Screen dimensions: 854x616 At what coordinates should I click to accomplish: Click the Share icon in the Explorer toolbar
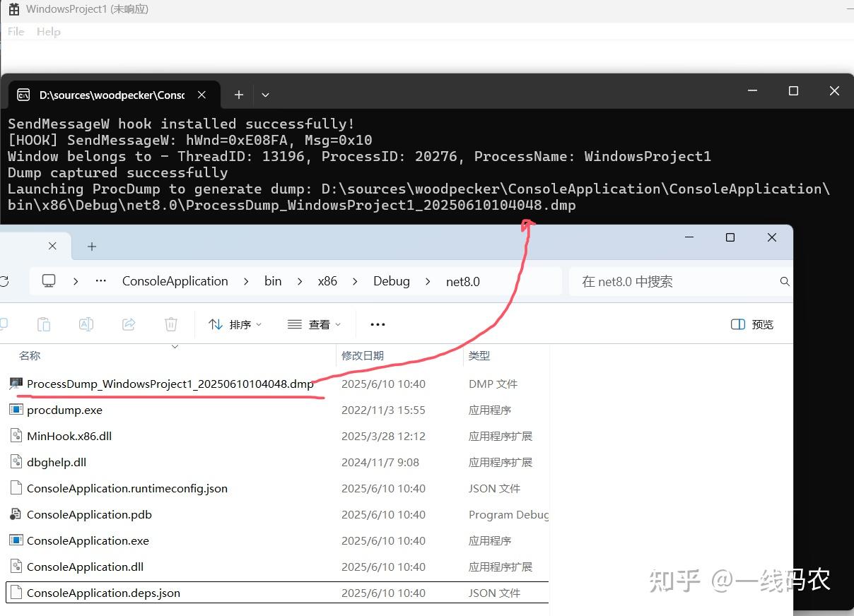coord(129,324)
